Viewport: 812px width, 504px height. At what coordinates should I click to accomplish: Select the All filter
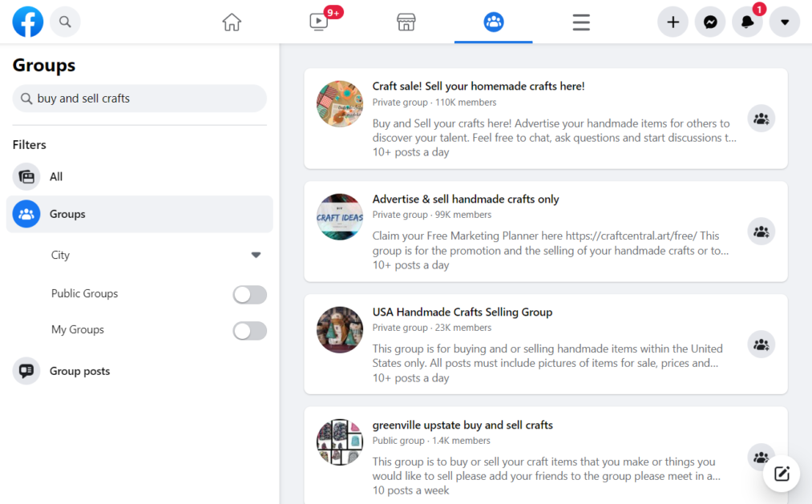(56, 176)
